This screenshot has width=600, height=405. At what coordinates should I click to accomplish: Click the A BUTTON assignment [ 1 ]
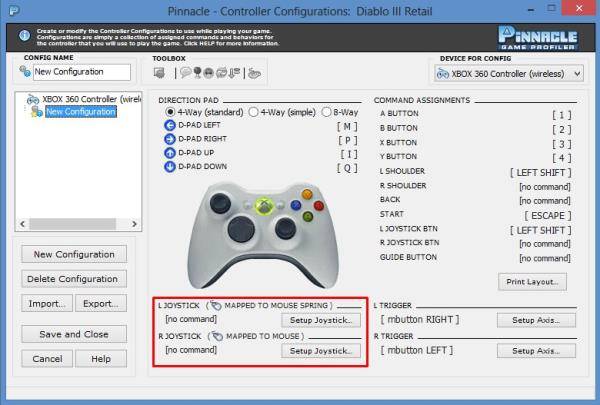[561, 115]
